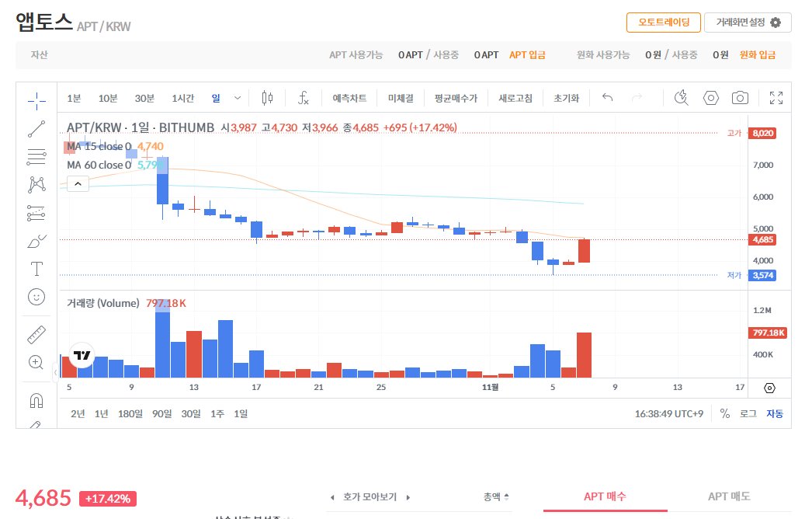Select the pattern drawing tool
This screenshot has height=519, width=812.
click(x=36, y=185)
